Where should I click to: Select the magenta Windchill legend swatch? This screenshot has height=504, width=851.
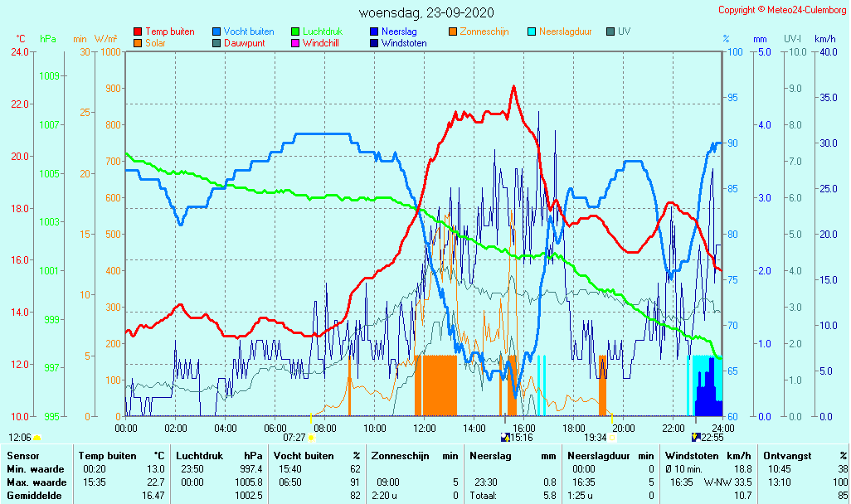(x=295, y=43)
